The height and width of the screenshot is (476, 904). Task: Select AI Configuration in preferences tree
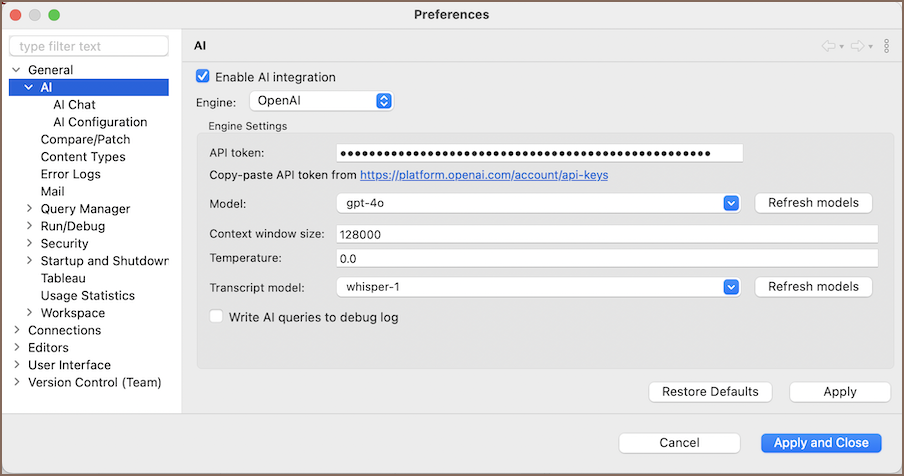100,122
